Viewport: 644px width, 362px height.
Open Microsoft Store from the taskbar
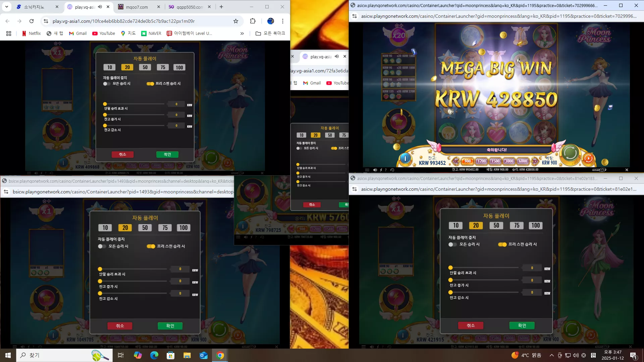coord(171,355)
